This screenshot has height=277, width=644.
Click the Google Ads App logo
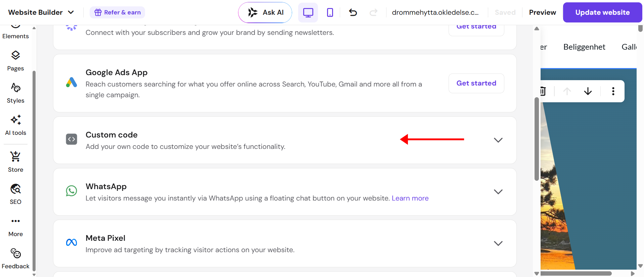point(72,82)
